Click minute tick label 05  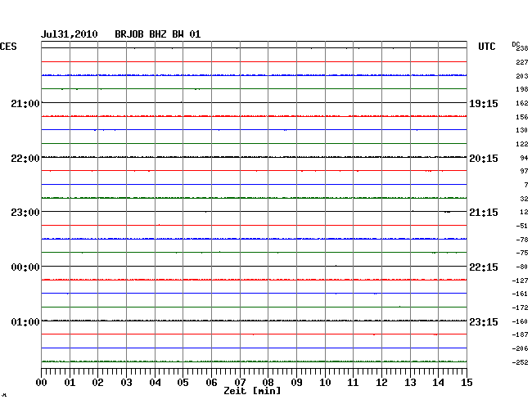point(183,383)
